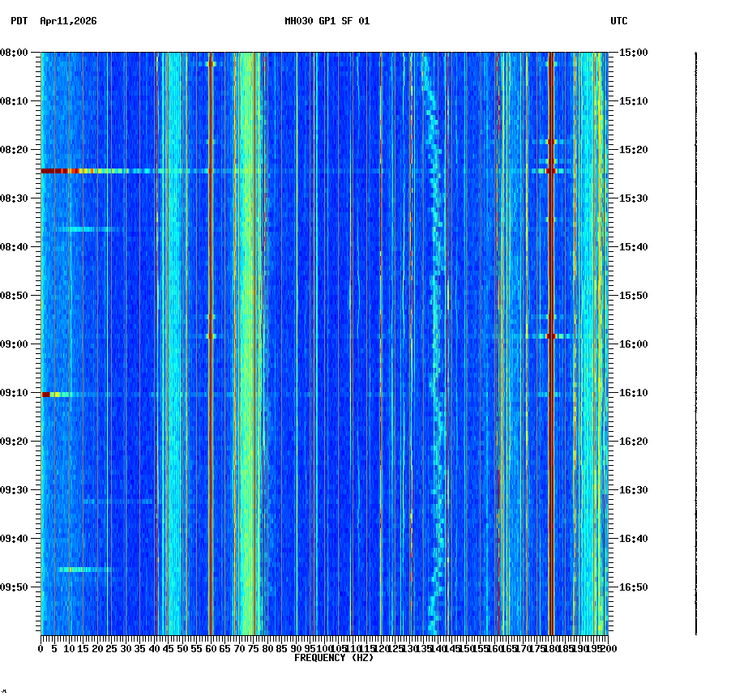Click the FREQUENCY (HZ) axis title
The width and height of the screenshot is (731, 700).
[x=333, y=658]
